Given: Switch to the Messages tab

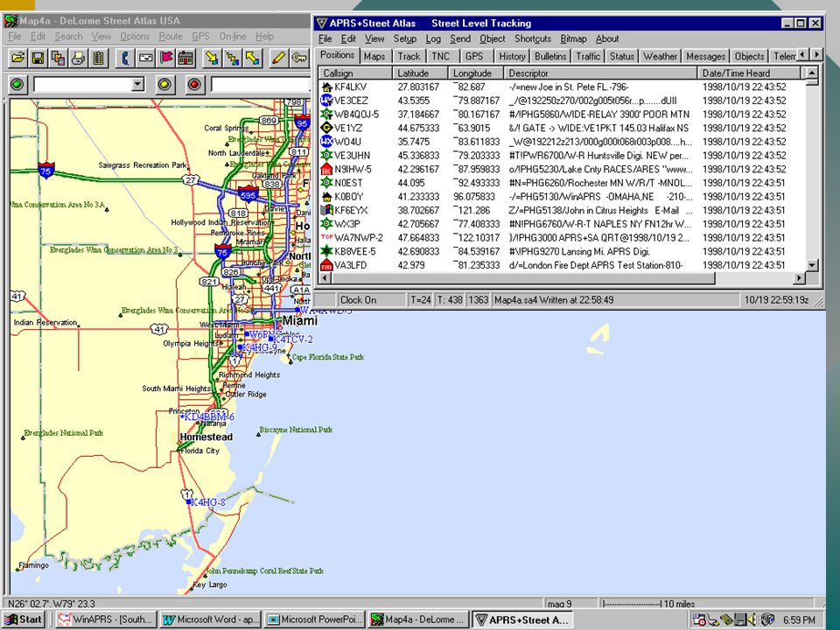Looking at the screenshot, I should pos(705,56).
